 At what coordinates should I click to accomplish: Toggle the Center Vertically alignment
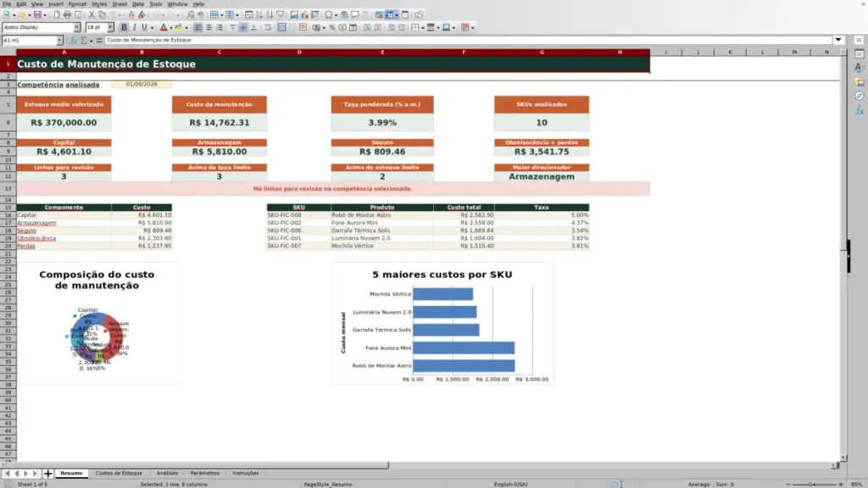[x=243, y=28]
